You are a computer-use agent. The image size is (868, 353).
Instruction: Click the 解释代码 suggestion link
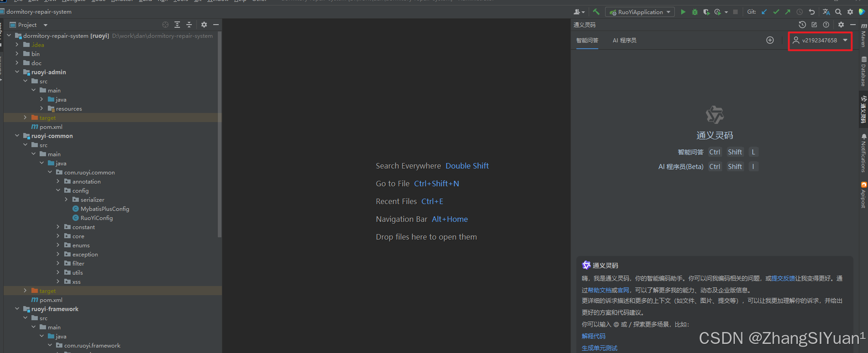click(594, 336)
